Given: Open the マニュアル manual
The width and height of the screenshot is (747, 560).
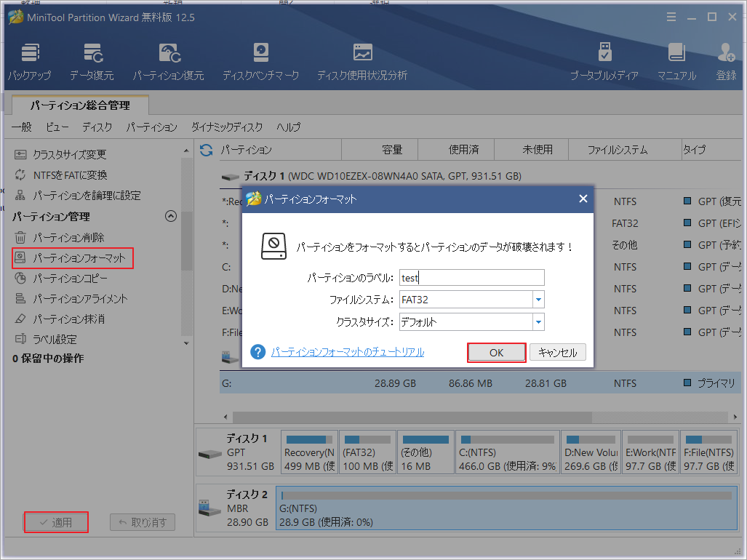Looking at the screenshot, I should pos(676,62).
